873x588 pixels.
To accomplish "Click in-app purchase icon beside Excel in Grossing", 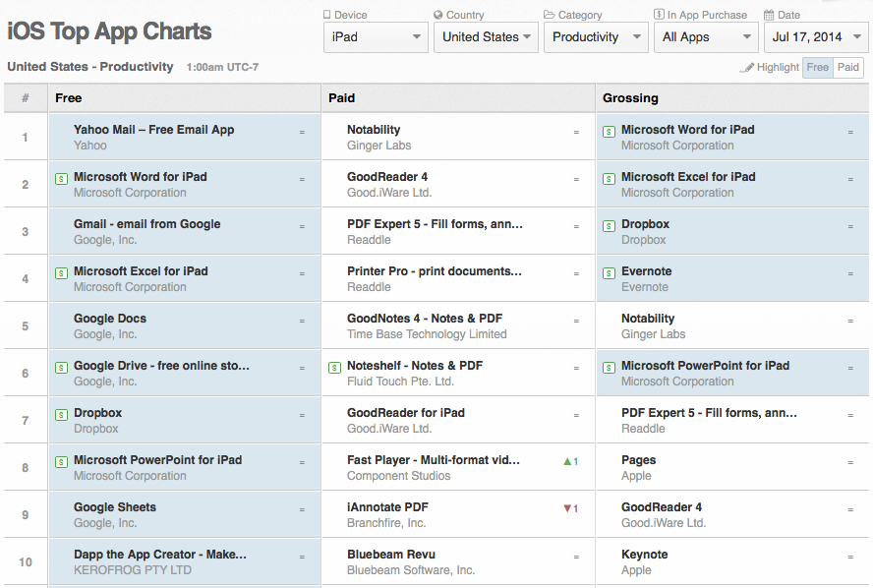I will coord(610,179).
